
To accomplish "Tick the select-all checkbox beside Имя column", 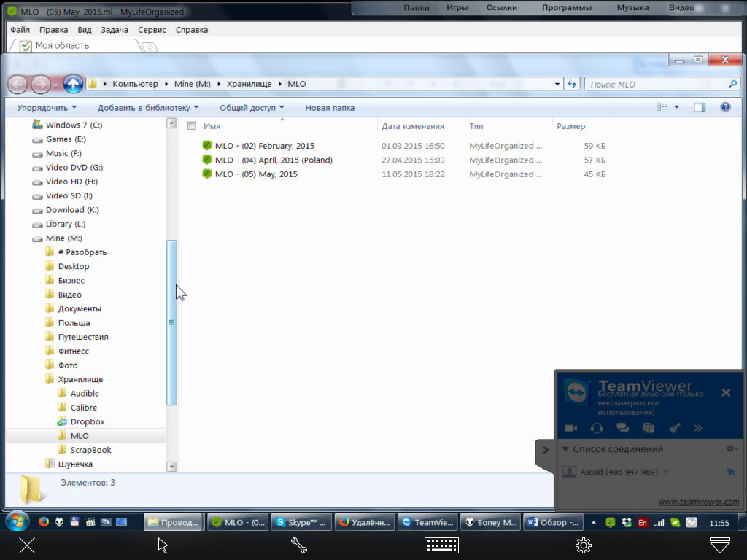I will coord(192,126).
